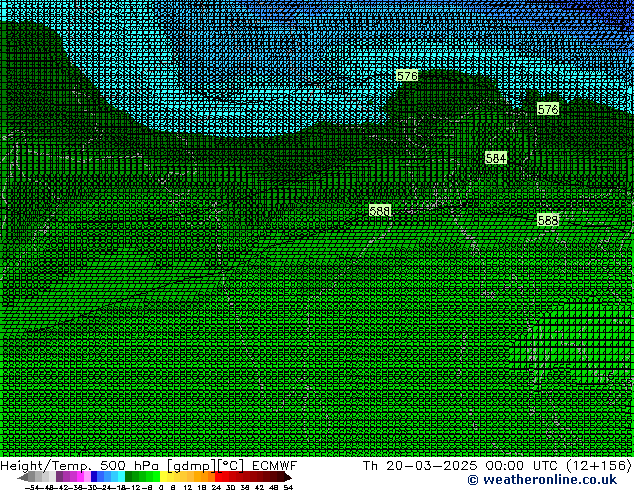Click the '(12+156)' forecast hour text
The height and width of the screenshot is (490, 634).
(x=598, y=466)
